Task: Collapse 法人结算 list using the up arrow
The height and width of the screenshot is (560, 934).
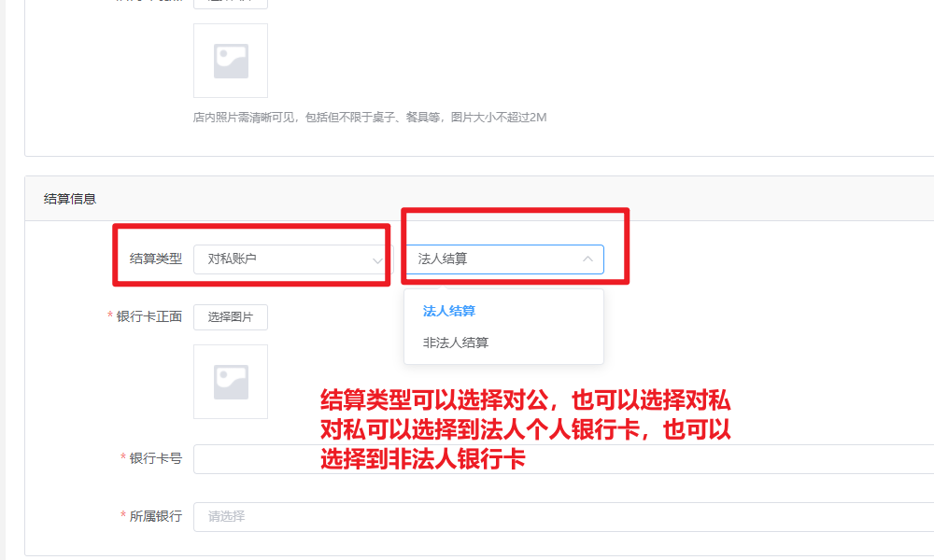Action: 587,259
